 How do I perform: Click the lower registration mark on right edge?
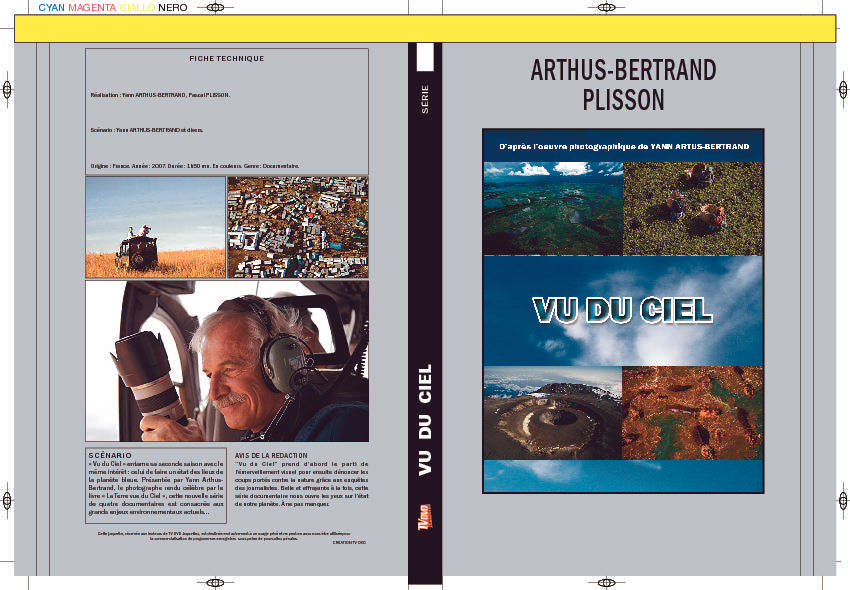click(843, 499)
